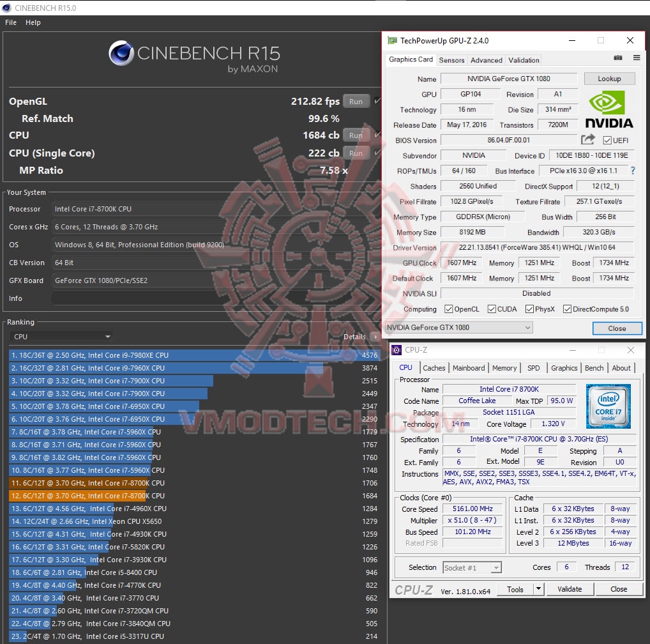Click the Core Voltage value 1.320 V
This screenshot has height=644, width=650.
(x=554, y=424)
